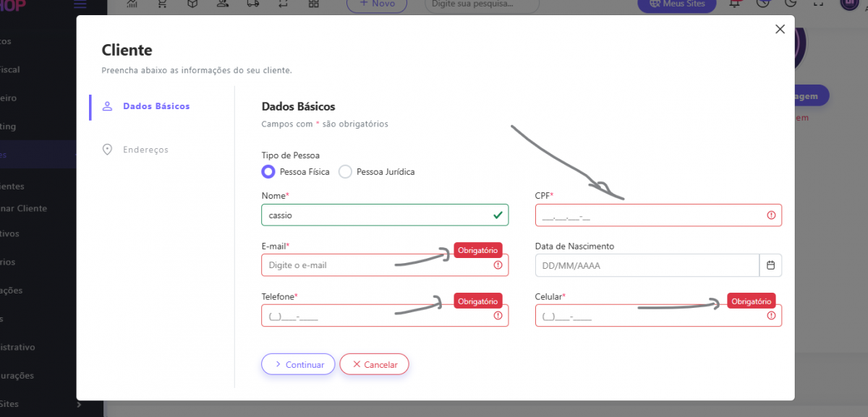The image size is (868, 417).
Task: Open the Novo button in top bar
Action: point(376,4)
